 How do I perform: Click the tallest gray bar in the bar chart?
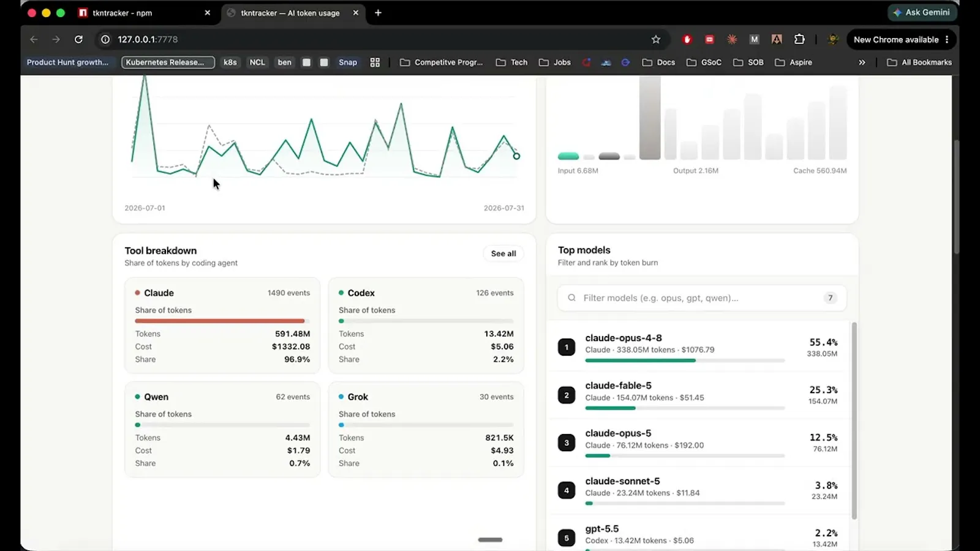650,118
